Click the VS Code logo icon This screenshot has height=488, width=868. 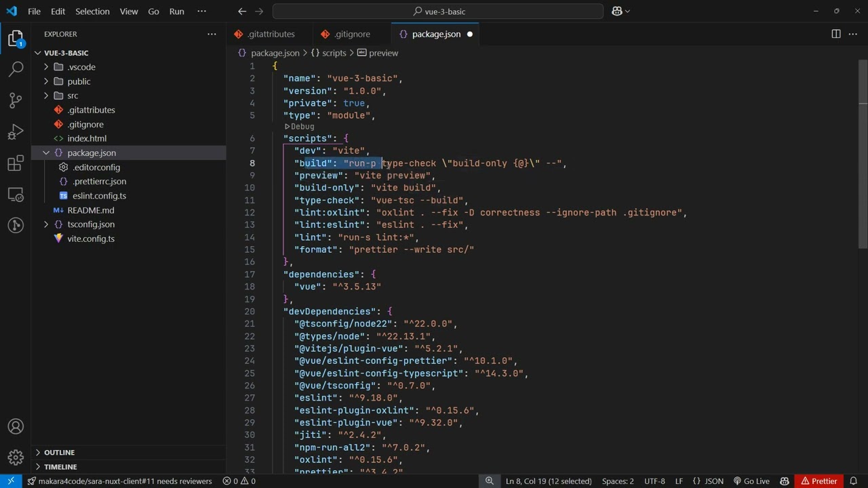tap(11, 11)
